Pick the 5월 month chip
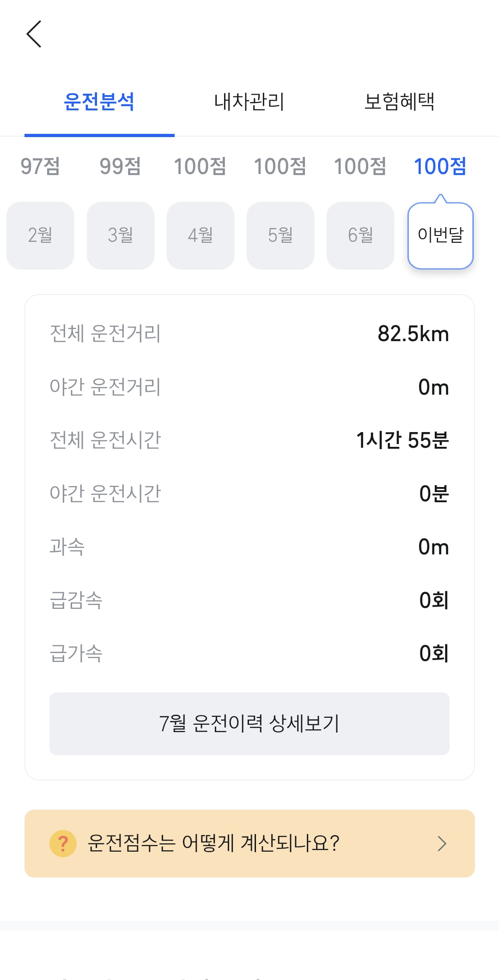The height and width of the screenshot is (980, 499). (x=280, y=235)
